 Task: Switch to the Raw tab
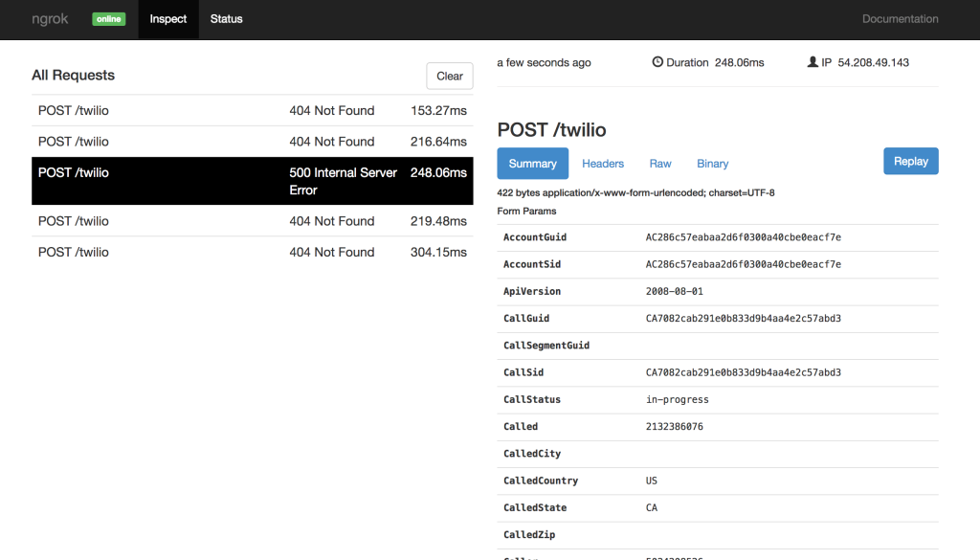(659, 163)
